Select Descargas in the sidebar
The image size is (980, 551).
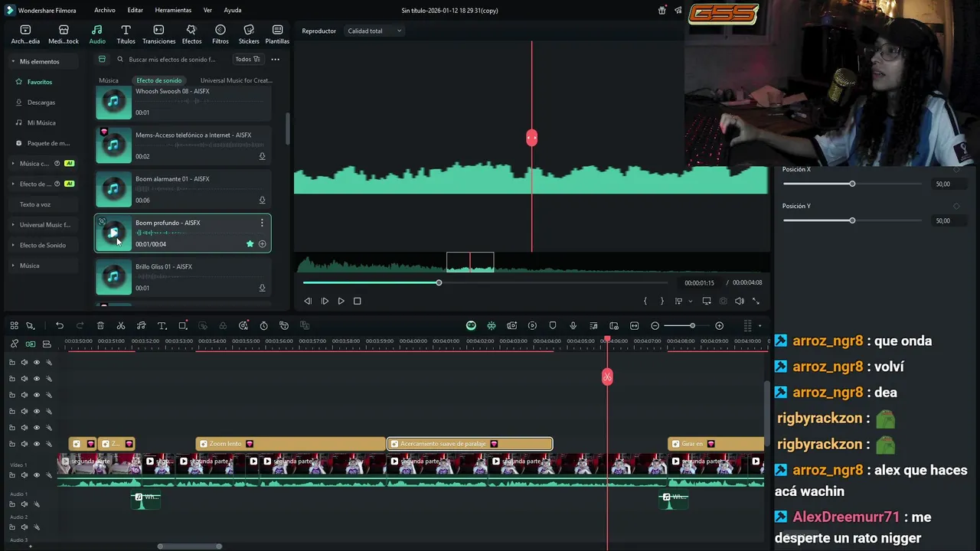[41, 103]
